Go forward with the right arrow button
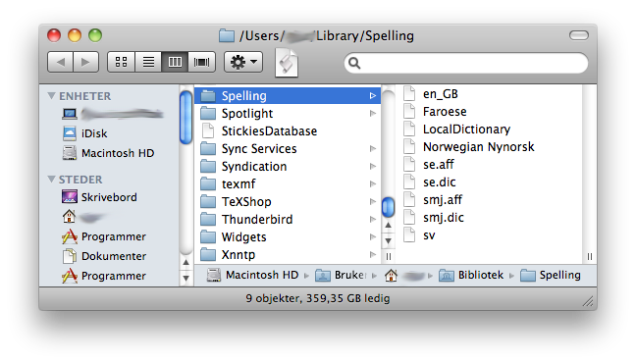Image resolution: width=636 pixels, height=364 pixels. pos(85,62)
